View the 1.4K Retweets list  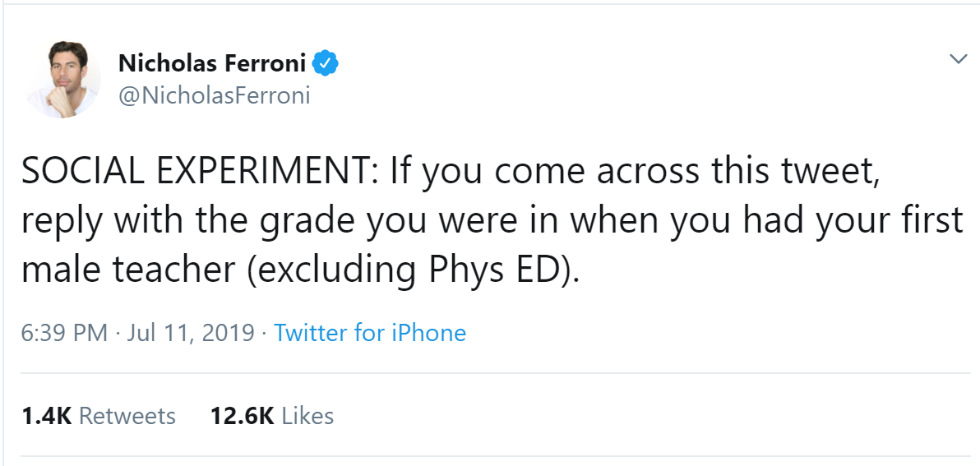coord(99,416)
